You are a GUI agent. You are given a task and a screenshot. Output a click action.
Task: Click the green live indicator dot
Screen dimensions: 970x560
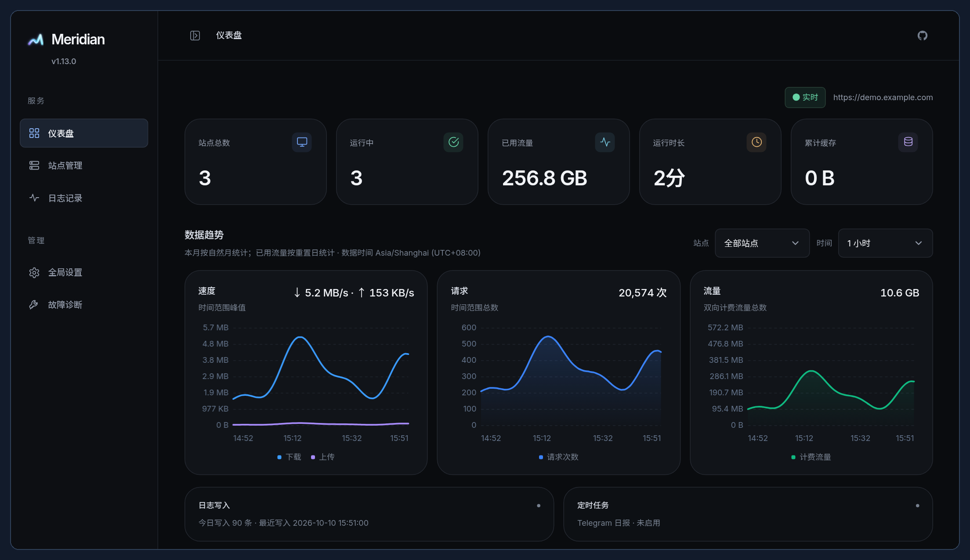[x=796, y=98]
